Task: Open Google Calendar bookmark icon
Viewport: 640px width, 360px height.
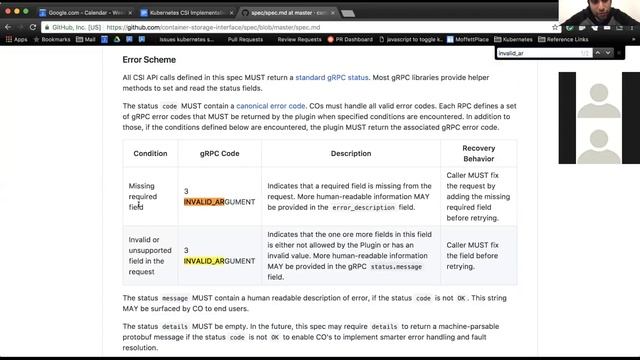Action: coord(104,40)
